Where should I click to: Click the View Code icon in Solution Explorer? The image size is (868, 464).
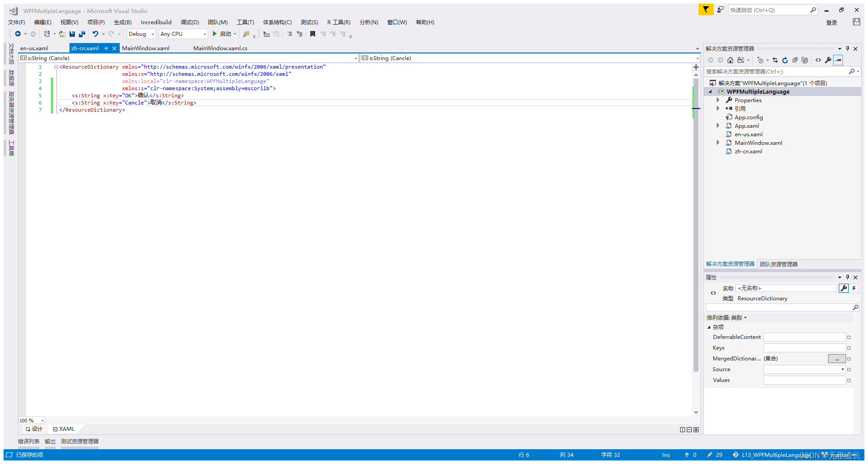[818, 60]
